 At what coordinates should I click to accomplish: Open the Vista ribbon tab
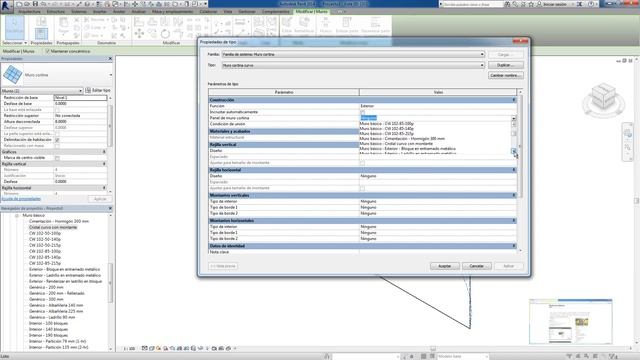(228, 11)
